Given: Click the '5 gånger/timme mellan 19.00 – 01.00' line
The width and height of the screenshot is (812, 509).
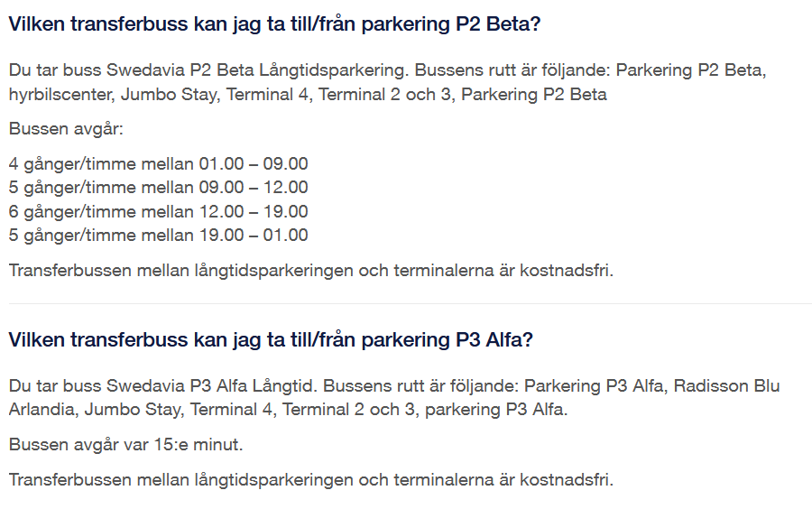Looking at the screenshot, I should [x=158, y=236].
